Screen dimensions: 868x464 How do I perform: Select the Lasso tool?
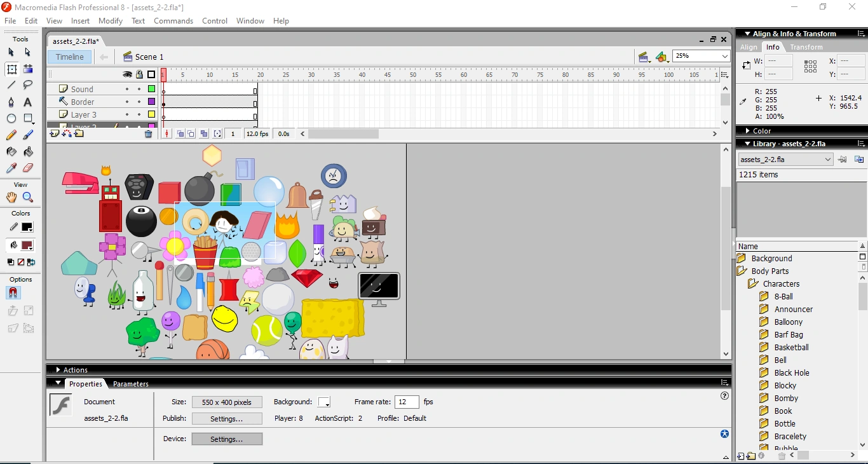(x=27, y=85)
